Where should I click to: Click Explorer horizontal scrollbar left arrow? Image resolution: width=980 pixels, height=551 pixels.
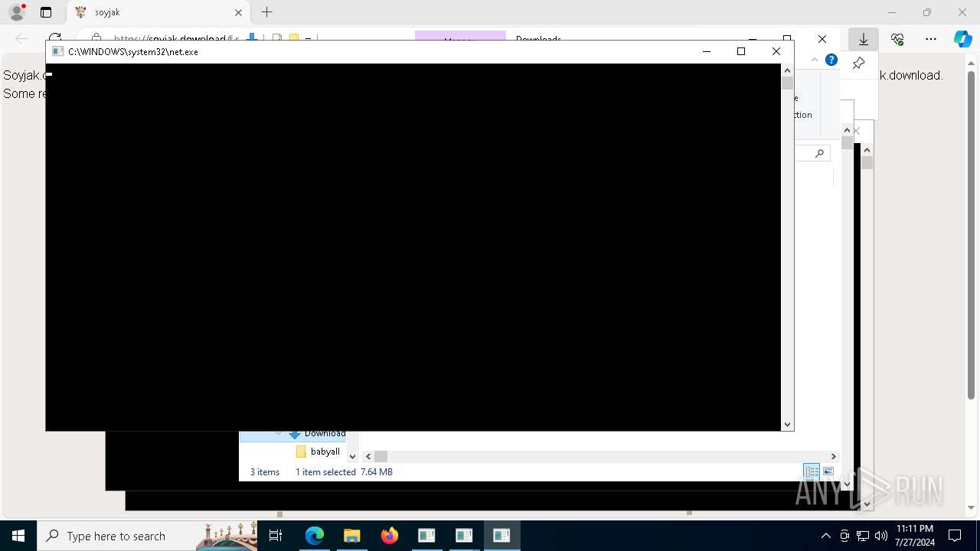(x=367, y=456)
